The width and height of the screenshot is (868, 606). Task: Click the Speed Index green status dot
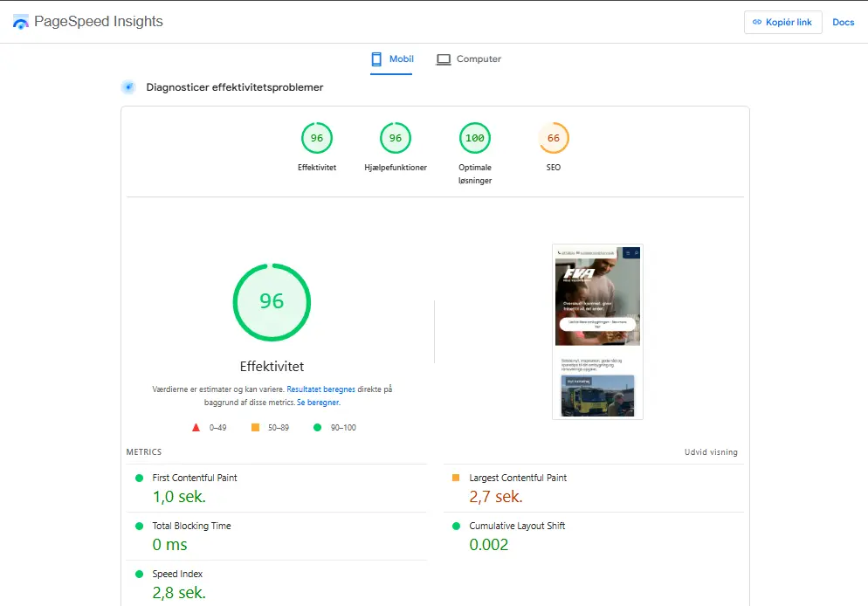140,574
